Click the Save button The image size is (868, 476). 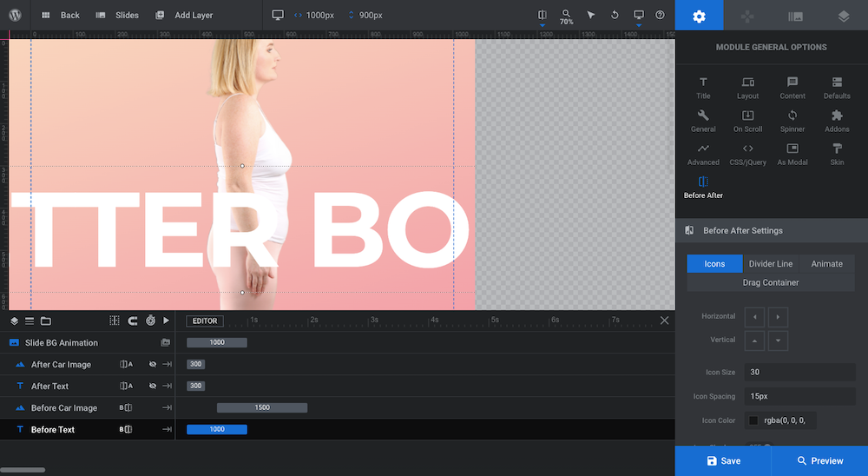723,461
